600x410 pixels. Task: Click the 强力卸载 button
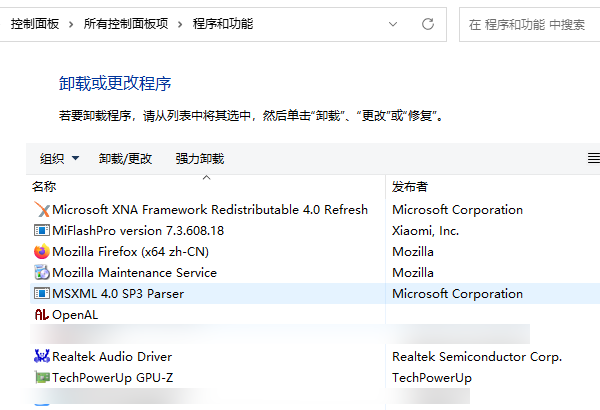(x=200, y=158)
